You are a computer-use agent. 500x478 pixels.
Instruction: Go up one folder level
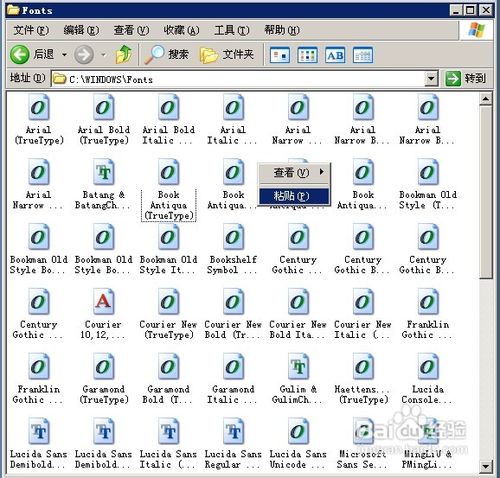pos(123,54)
